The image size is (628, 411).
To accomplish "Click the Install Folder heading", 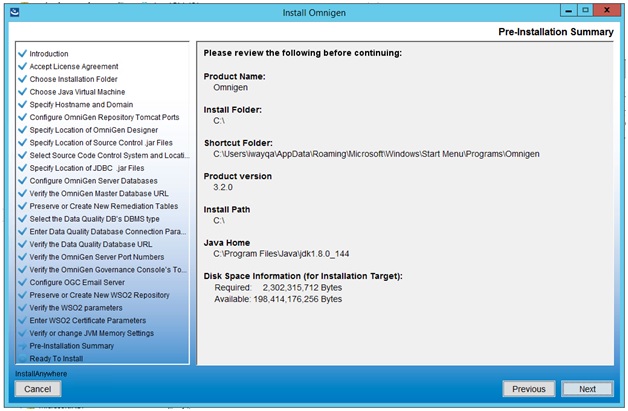I will 232,110.
